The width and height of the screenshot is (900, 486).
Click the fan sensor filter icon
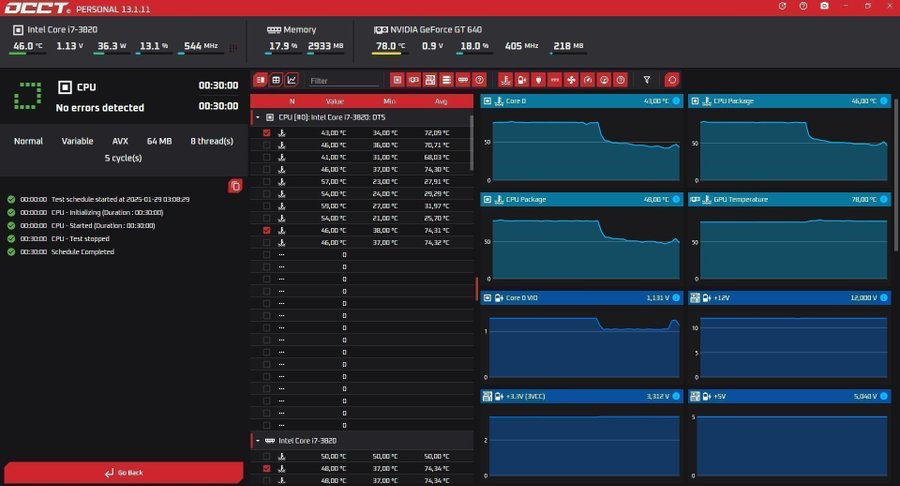[x=571, y=80]
